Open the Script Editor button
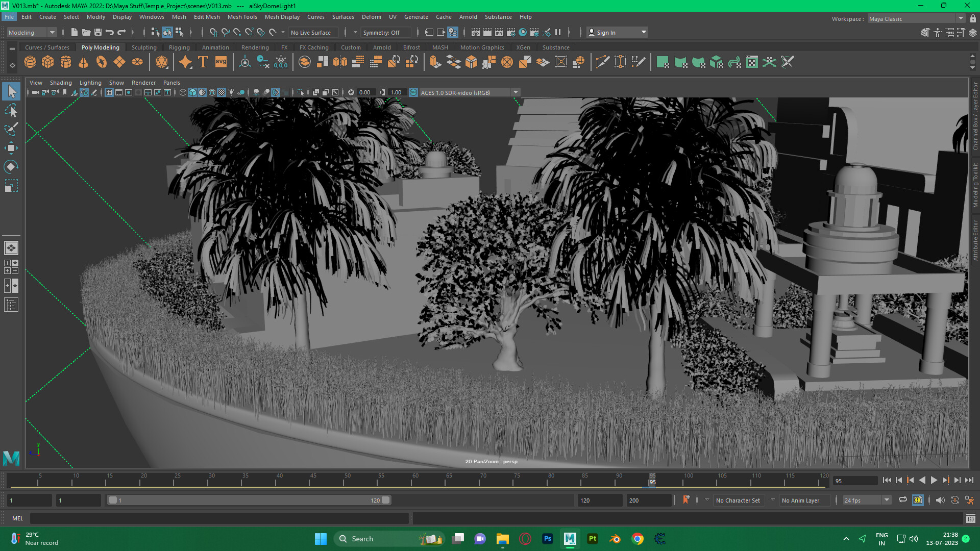The height and width of the screenshot is (551, 980). [x=970, y=518]
